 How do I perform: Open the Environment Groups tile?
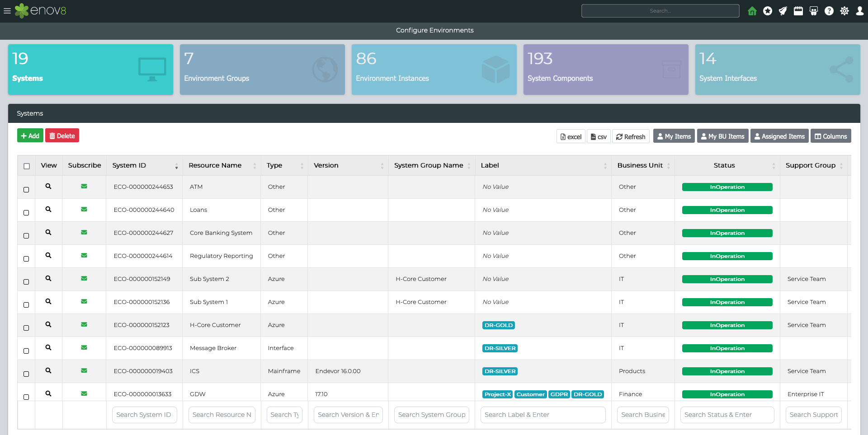coord(262,69)
